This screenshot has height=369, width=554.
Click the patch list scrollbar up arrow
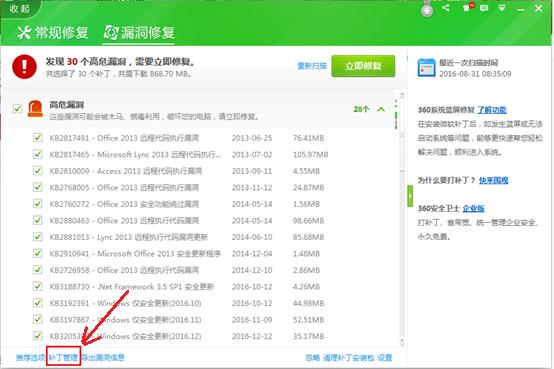402,95
